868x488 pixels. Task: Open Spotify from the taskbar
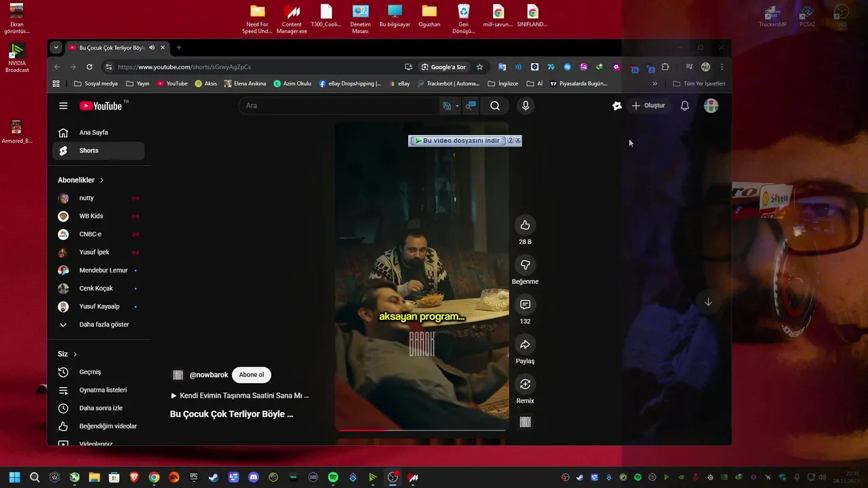click(x=333, y=477)
